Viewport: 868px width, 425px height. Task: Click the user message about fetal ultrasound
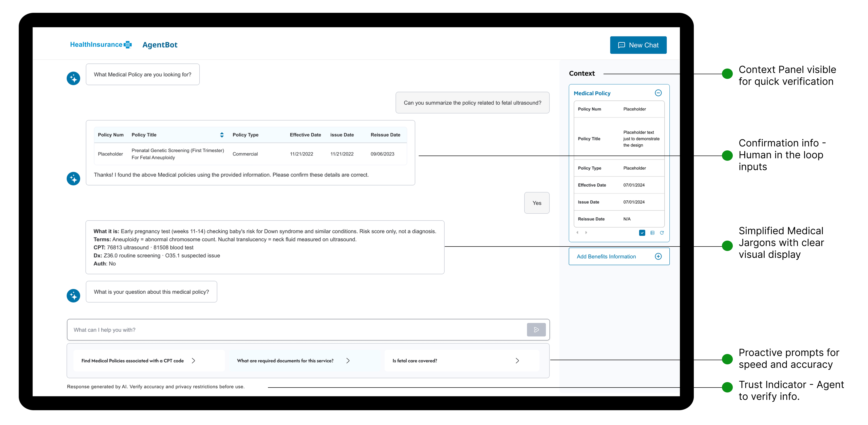pos(472,103)
